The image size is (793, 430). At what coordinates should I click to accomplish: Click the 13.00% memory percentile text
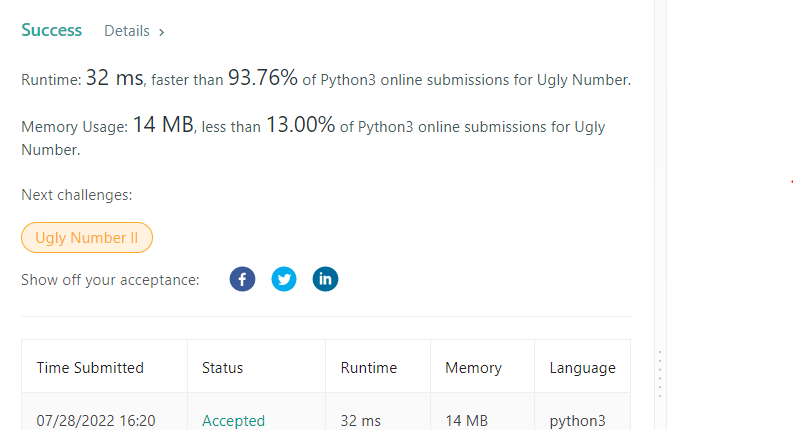point(300,127)
